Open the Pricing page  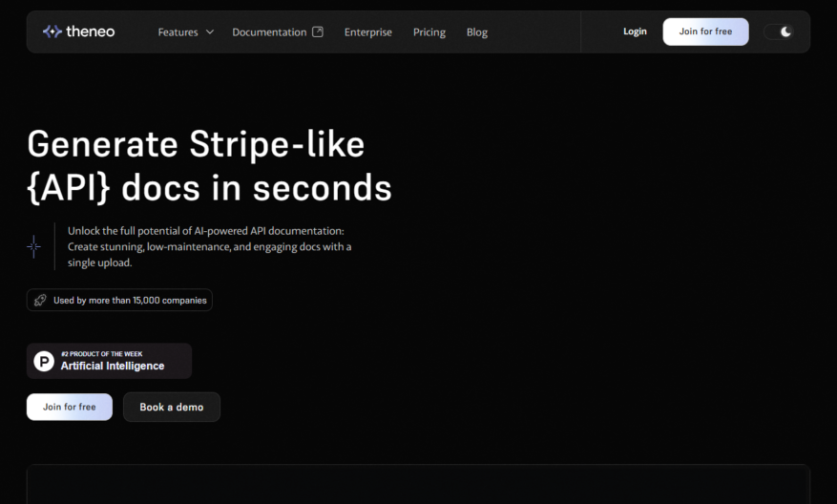(429, 32)
